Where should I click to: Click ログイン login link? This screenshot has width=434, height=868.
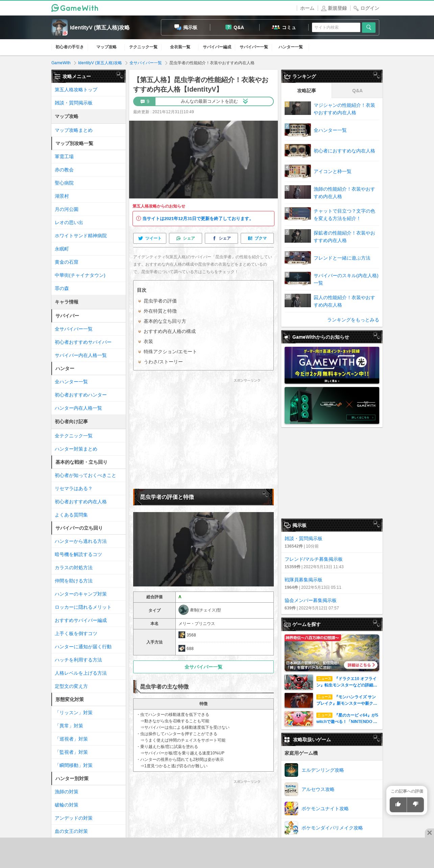(366, 8)
